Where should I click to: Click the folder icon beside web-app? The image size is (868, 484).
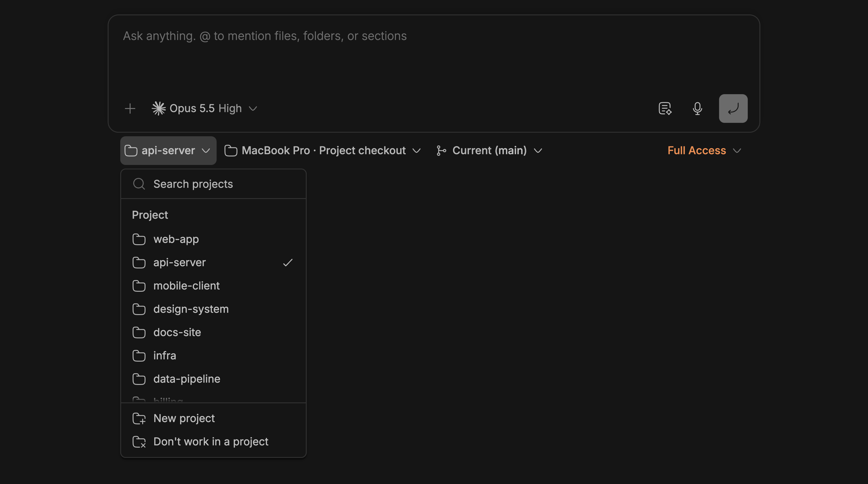[x=139, y=239]
